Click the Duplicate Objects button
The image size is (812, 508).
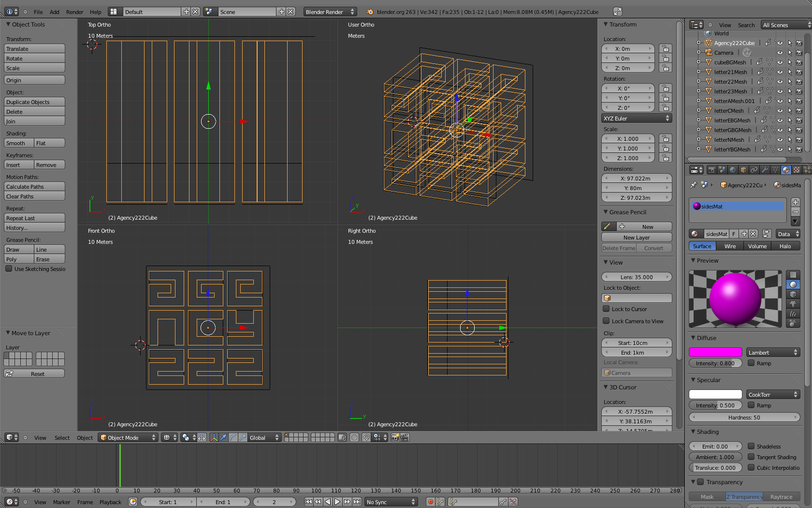click(34, 102)
